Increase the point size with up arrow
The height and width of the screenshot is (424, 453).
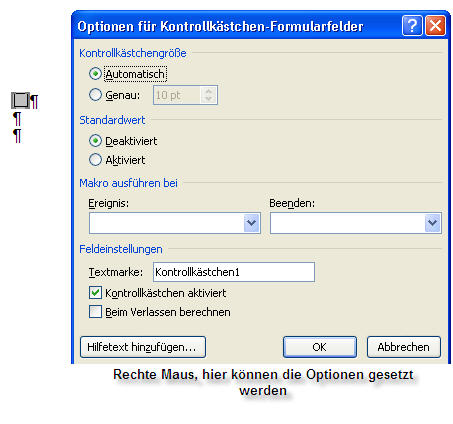(x=209, y=91)
